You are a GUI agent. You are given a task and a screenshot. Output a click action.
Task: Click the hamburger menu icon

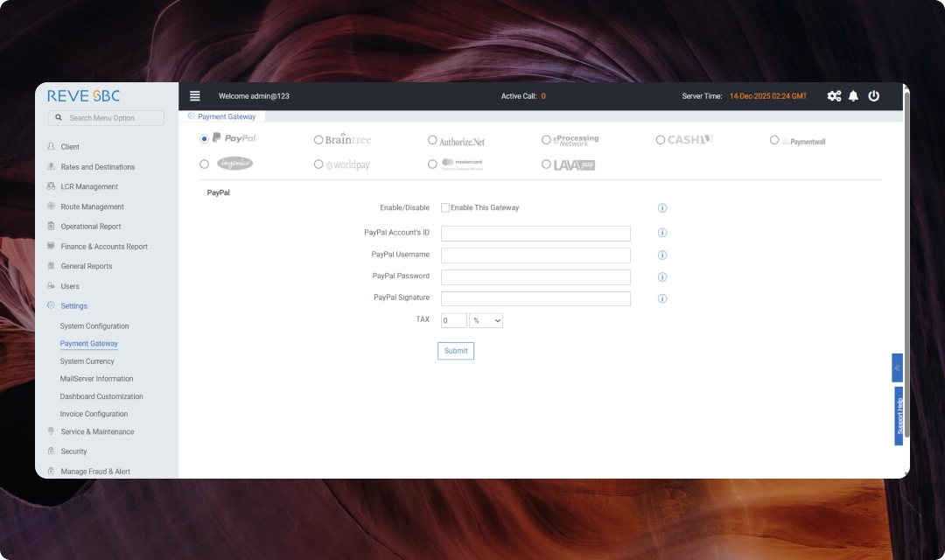point(195,96)
